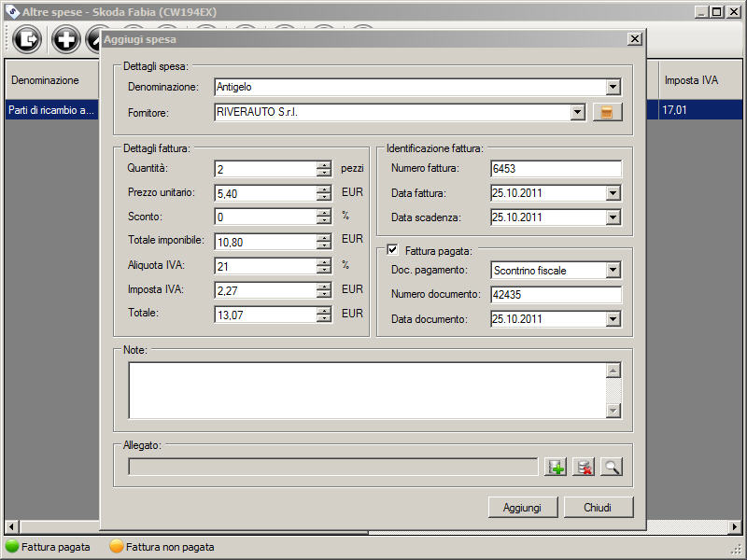
Task: Open the Fornitore dropdown list
Action: coord(577,112)
